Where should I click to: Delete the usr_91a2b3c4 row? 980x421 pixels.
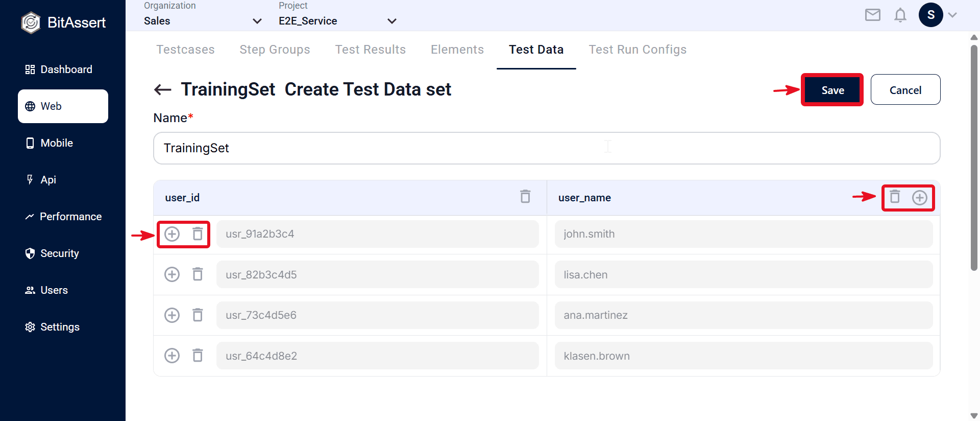[x=198, y=234]
